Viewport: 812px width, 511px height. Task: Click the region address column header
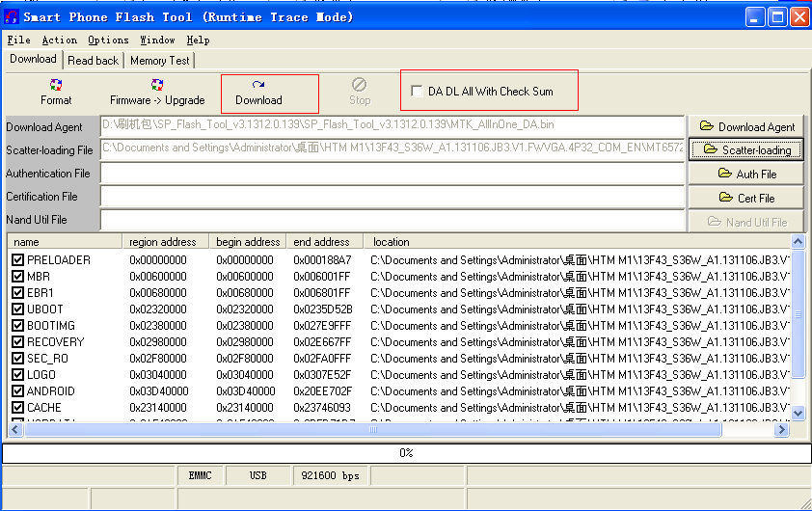point(166,242)
